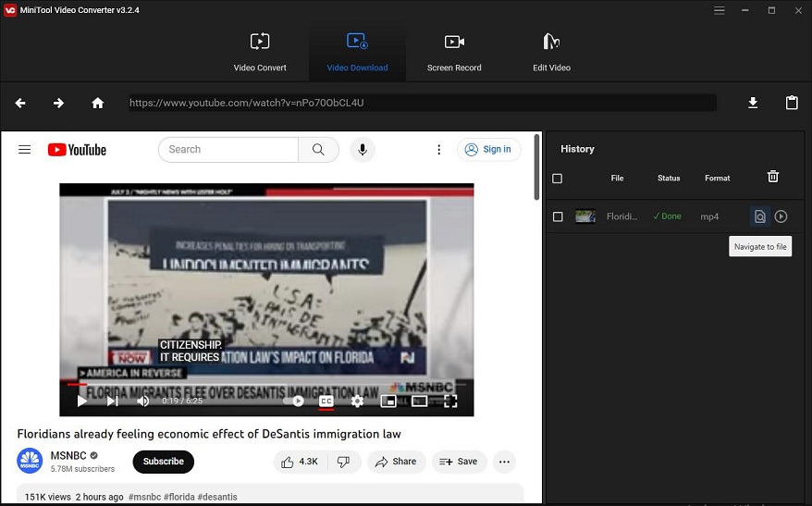Click the #florida hashtag link
This screenshot has width=812, height=506.
click(179, 497)
